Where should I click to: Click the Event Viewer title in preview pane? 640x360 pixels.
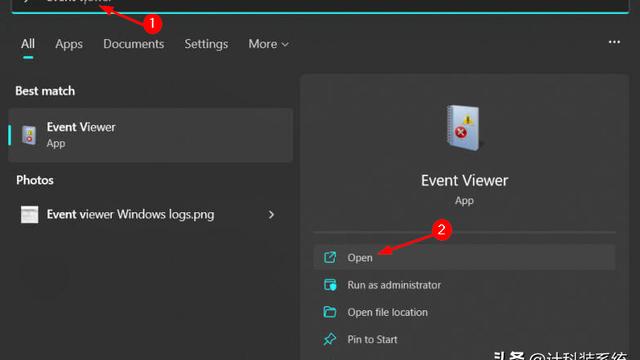click(464, 180)
